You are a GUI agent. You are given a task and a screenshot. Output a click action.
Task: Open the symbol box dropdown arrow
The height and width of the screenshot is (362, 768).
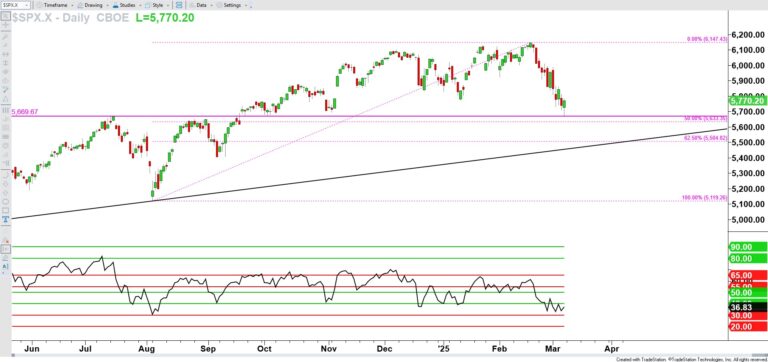pyautogui.click(x=27, y=5)
